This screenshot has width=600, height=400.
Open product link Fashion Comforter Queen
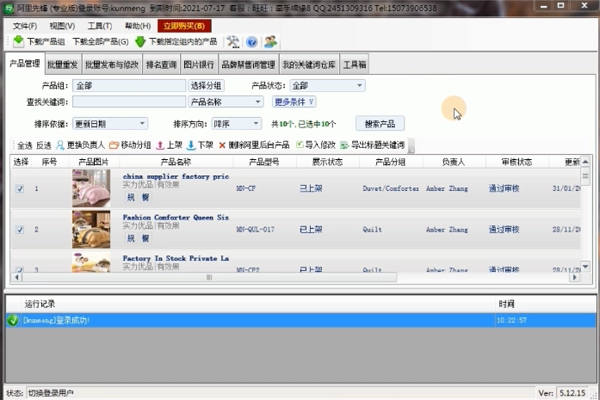176,217
